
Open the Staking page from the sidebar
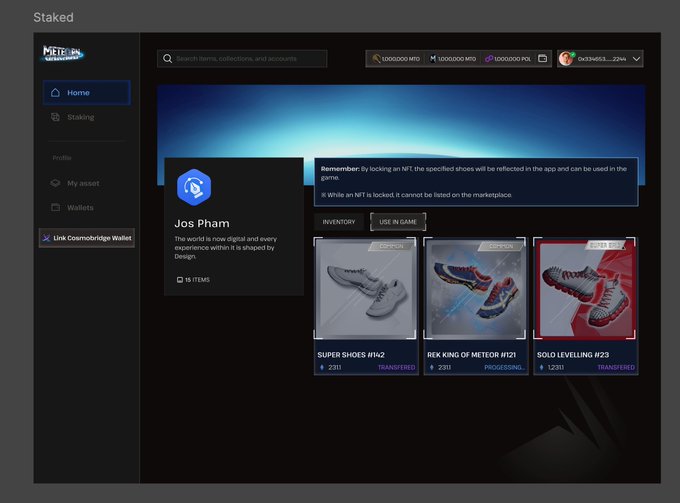pos(80,117)
